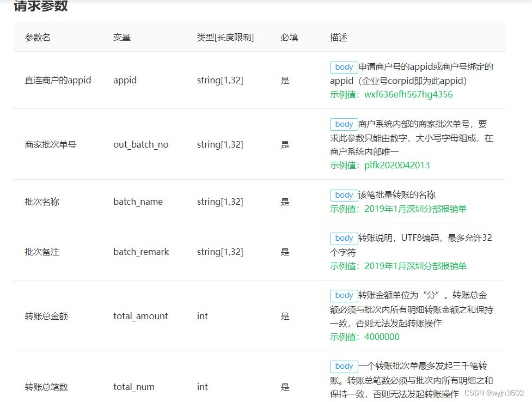This screenshot has height=402, width=532.
Task: Select the 类型[长度限制] column header
Action: (225, 38)
